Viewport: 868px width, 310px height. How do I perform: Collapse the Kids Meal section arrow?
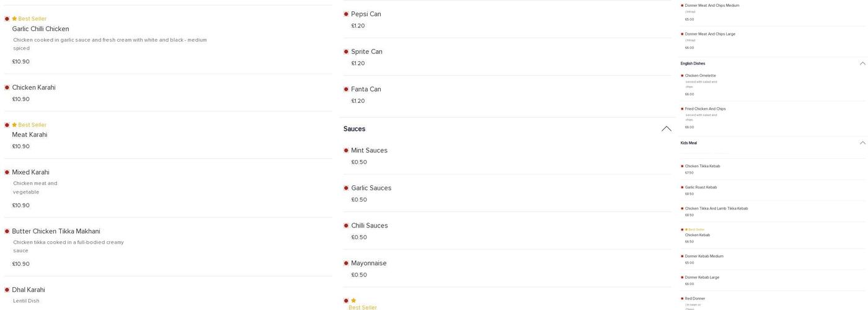[x=862, y=143]
